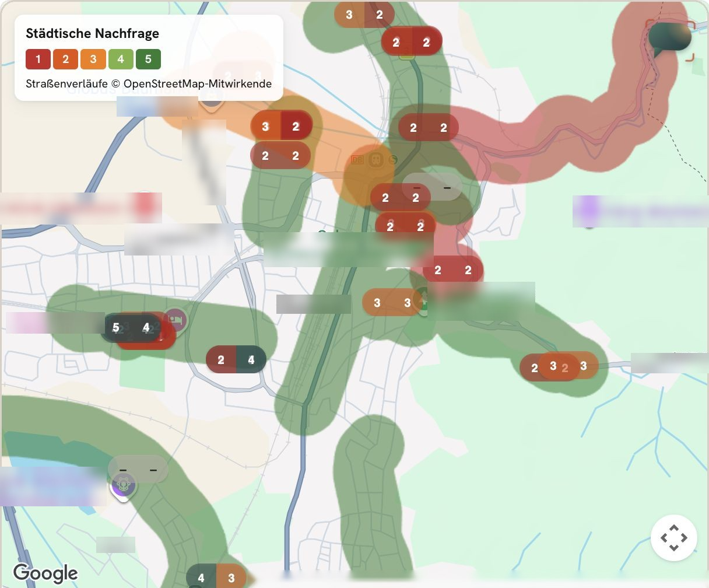Open the "5 4" demand marker
This screenshot has height=588, width=709.
coord(131,328)
